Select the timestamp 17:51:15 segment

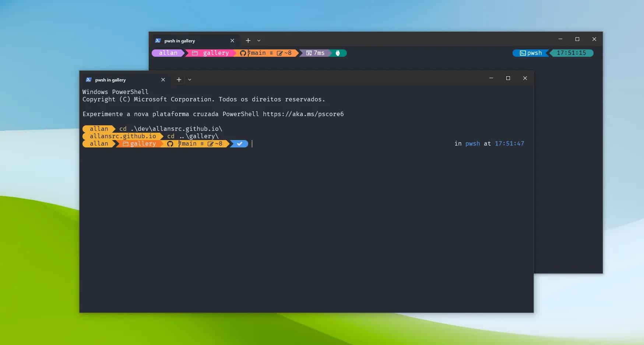572,53
